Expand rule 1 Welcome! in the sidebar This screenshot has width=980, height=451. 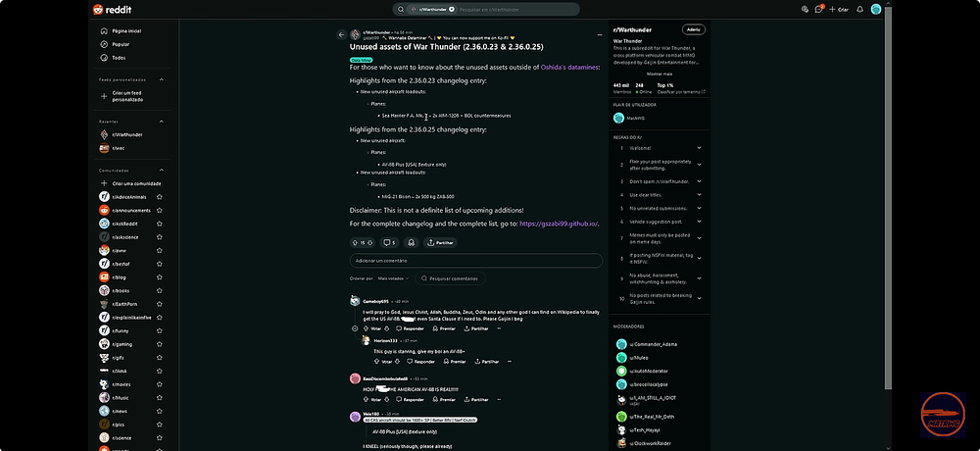click(x=660, y=148)
